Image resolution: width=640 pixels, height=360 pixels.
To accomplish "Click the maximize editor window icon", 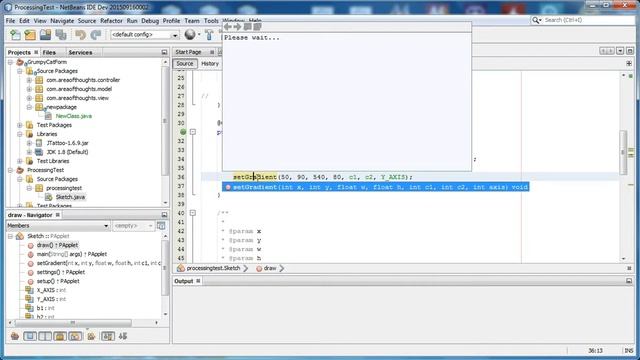I will (x=630, y=51).
